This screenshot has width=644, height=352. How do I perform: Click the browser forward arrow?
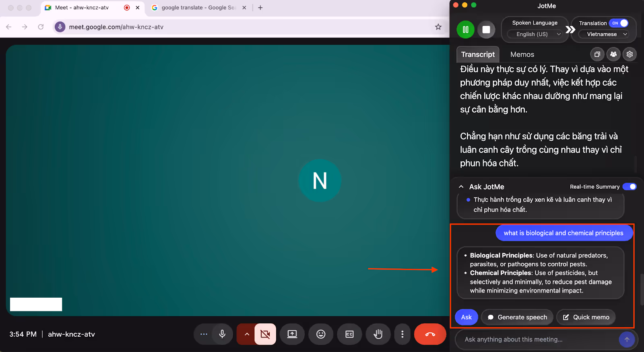(25, 27)
